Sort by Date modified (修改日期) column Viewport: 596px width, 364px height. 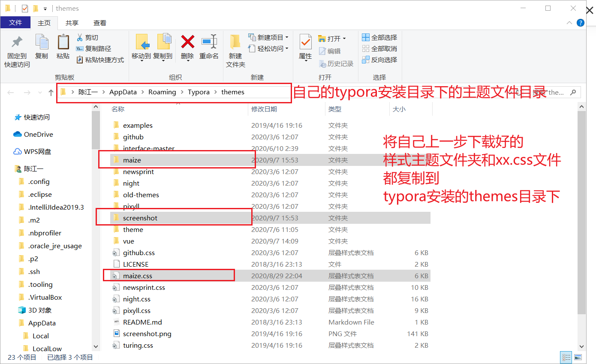click(264, 109)
